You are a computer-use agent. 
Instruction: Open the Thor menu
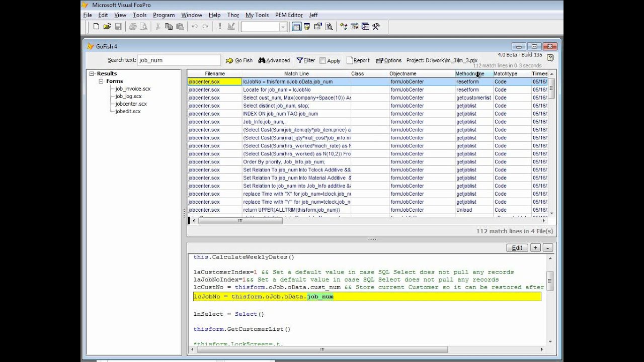(x=233, y=15)
